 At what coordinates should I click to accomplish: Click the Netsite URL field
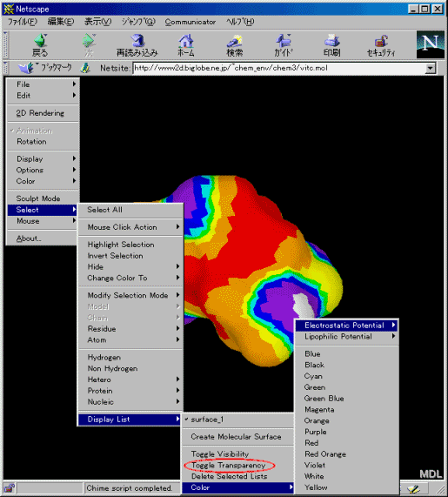point(279,68)
